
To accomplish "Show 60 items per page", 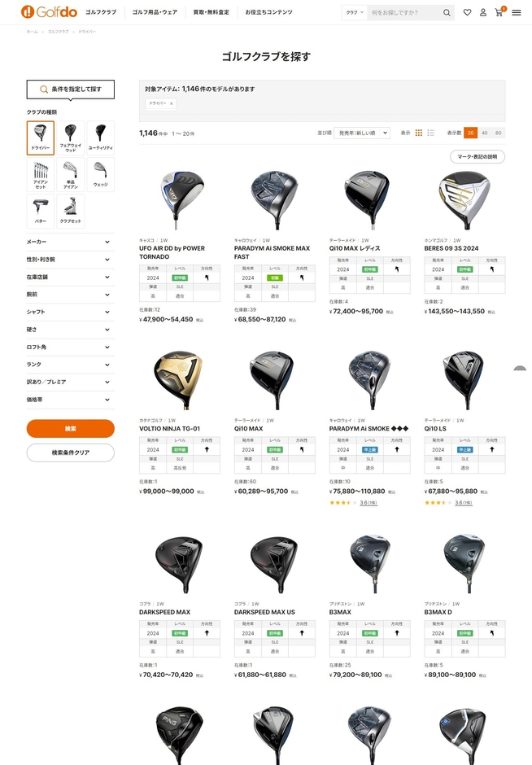I will 498,133.
